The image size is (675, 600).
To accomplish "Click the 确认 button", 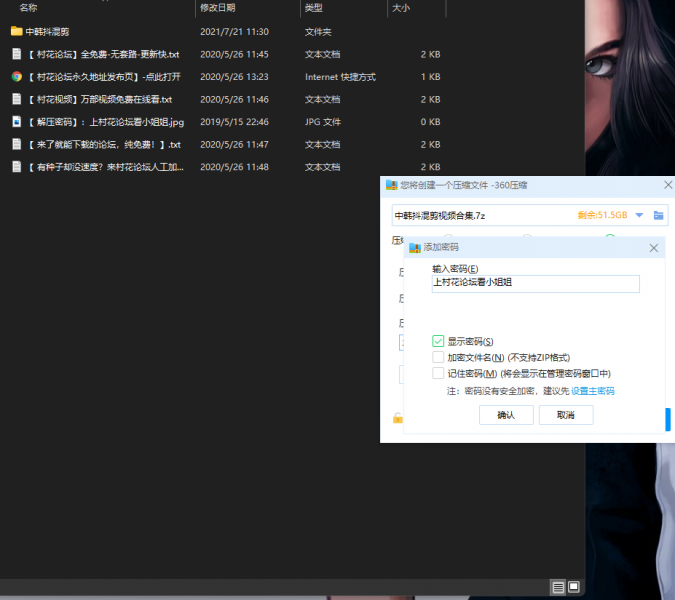I will [506, 415].
